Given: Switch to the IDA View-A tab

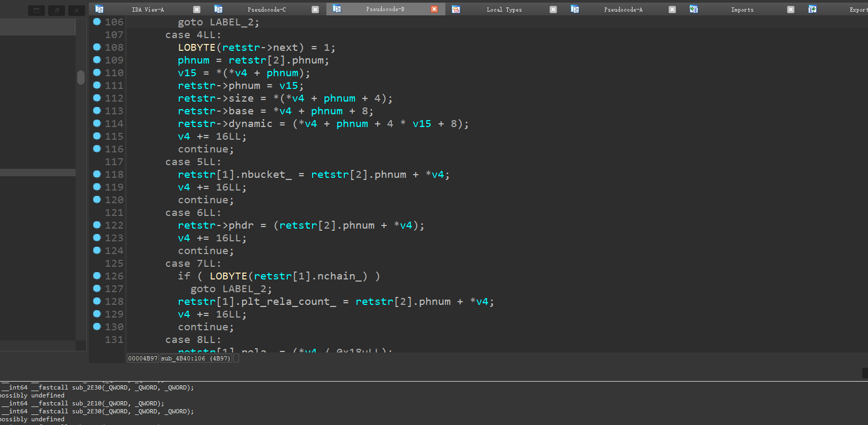Looking at the screenshot, I should pos(148,10).
